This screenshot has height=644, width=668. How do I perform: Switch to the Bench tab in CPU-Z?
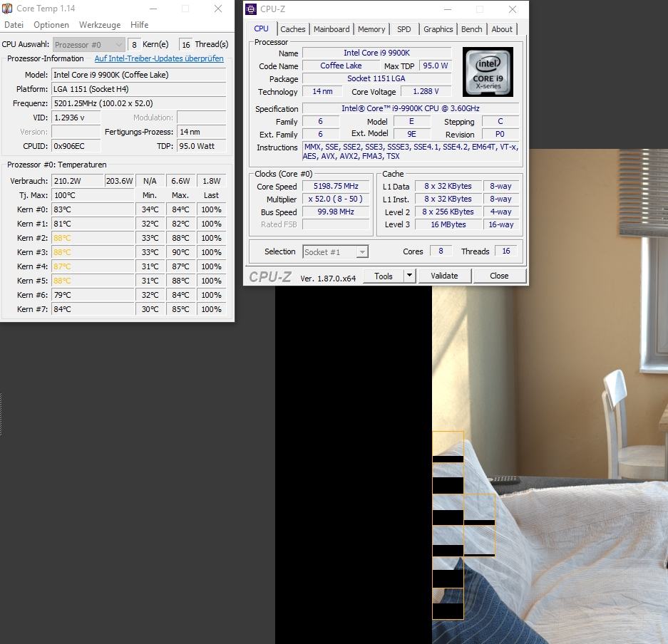472,29
